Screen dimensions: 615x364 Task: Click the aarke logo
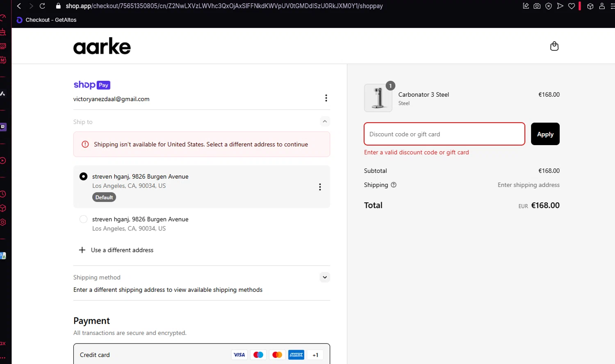(102, 46)
